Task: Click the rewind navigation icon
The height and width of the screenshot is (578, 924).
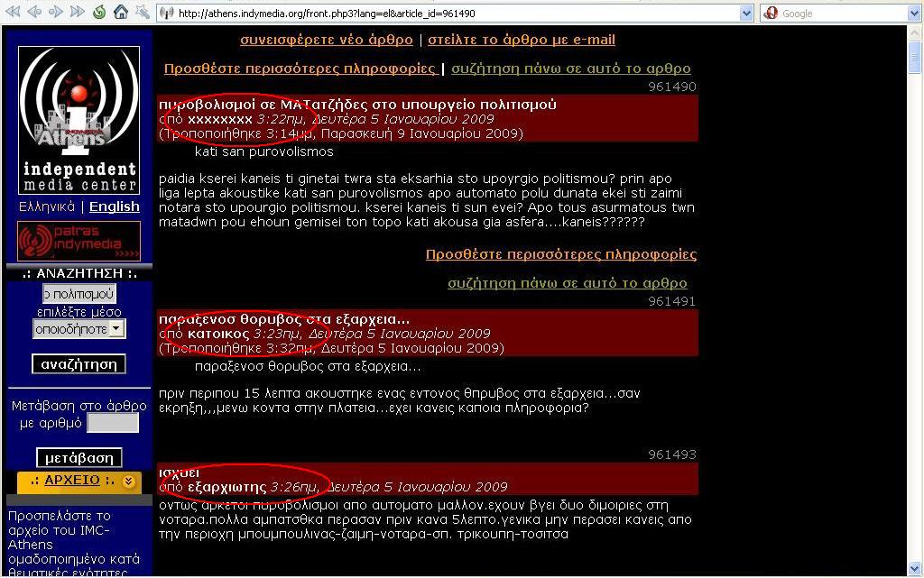Action: coord(12,13)
